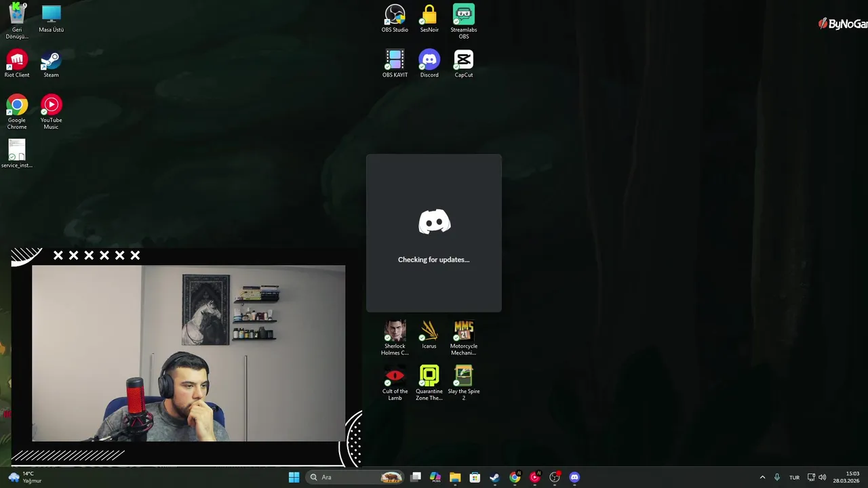The height and width of the screenshot is (488, 868).
Task: Open the Windows Start menu
Action: (x=294, y=477)
